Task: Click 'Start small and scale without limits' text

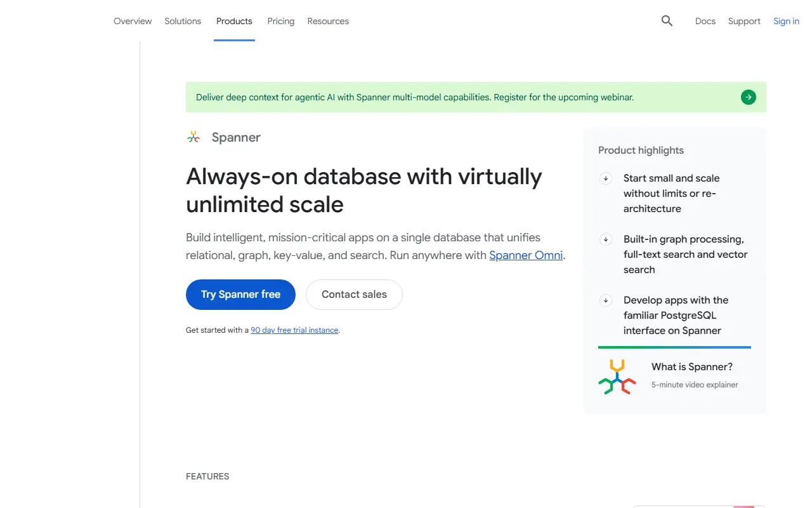Action: point(671,194)
